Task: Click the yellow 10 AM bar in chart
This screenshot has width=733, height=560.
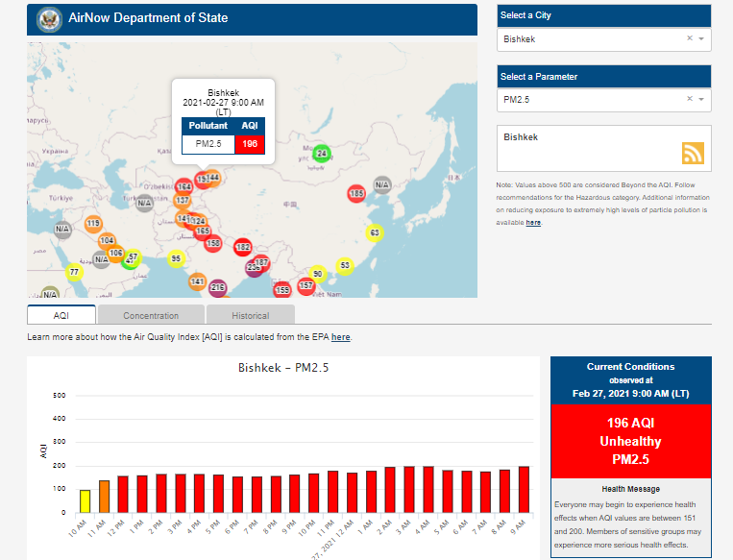Action: point(85,500)
